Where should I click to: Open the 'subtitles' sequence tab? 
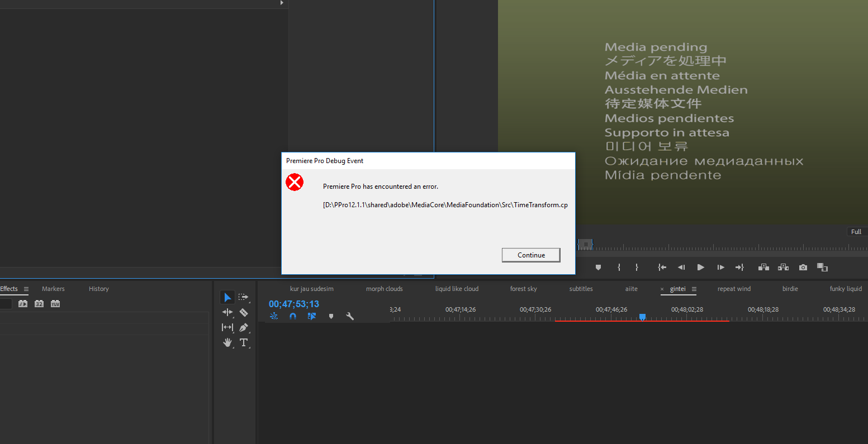pos(581,289)
